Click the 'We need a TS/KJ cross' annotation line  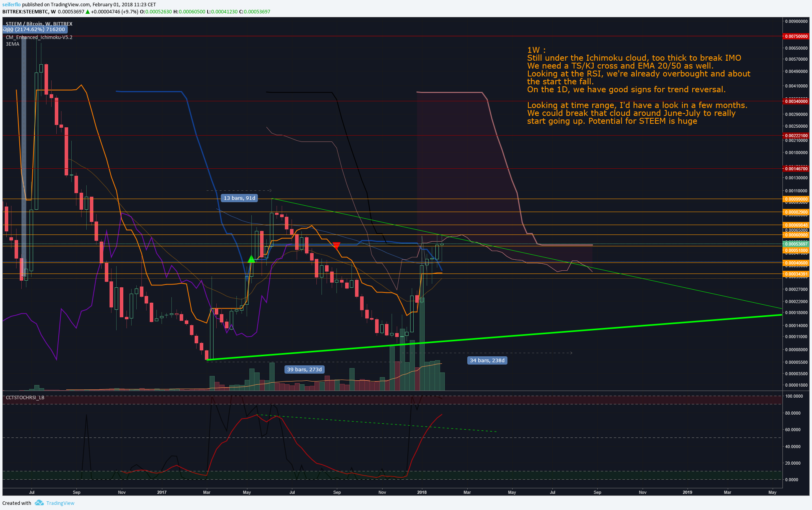click(620, 66)
